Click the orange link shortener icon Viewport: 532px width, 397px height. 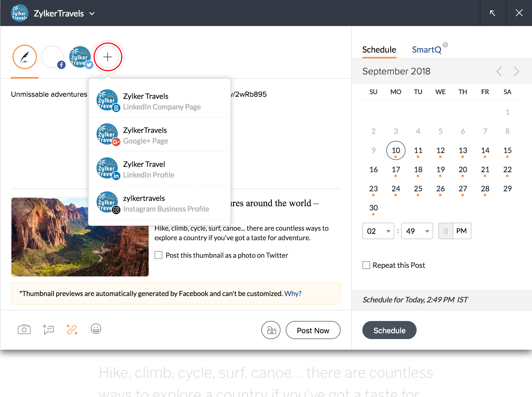[72, 329]
